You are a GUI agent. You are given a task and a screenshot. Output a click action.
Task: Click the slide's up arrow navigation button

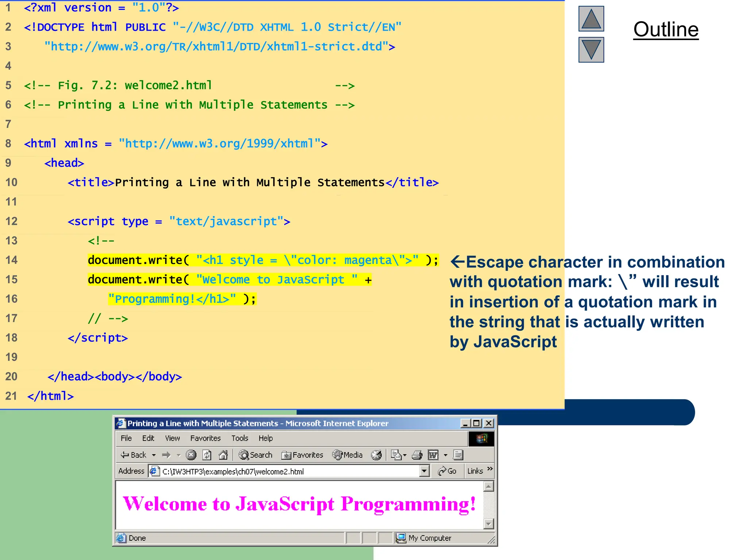click(591, 19)
